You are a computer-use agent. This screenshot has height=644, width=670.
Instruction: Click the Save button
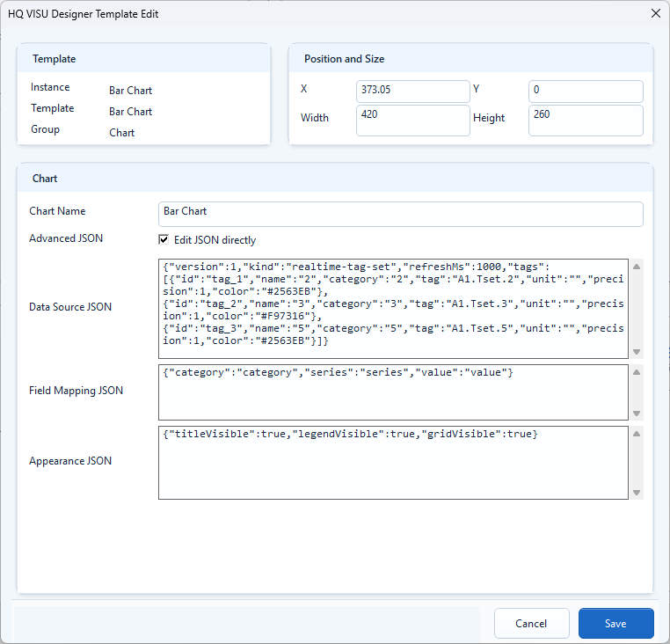(615, 623)
